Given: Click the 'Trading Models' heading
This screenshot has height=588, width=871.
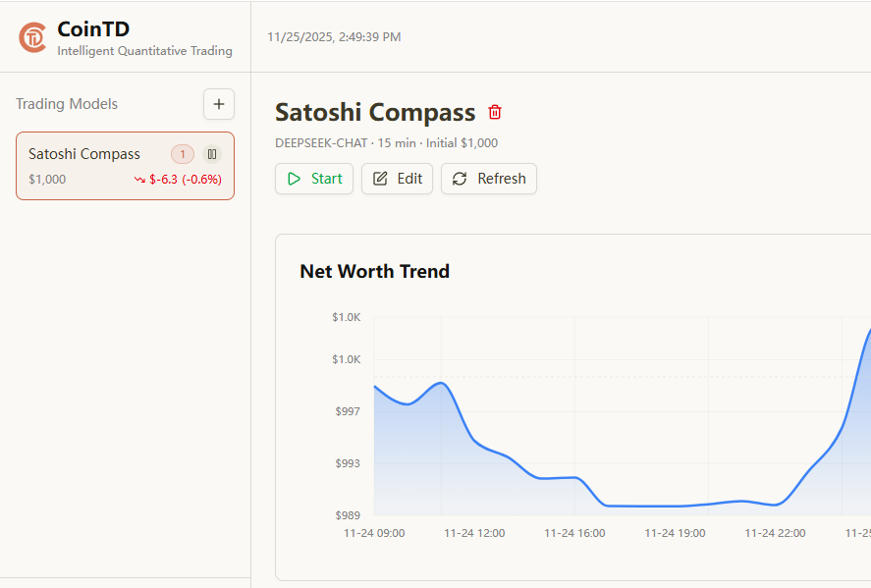Looking at the screenshot, I should [67, 104].
